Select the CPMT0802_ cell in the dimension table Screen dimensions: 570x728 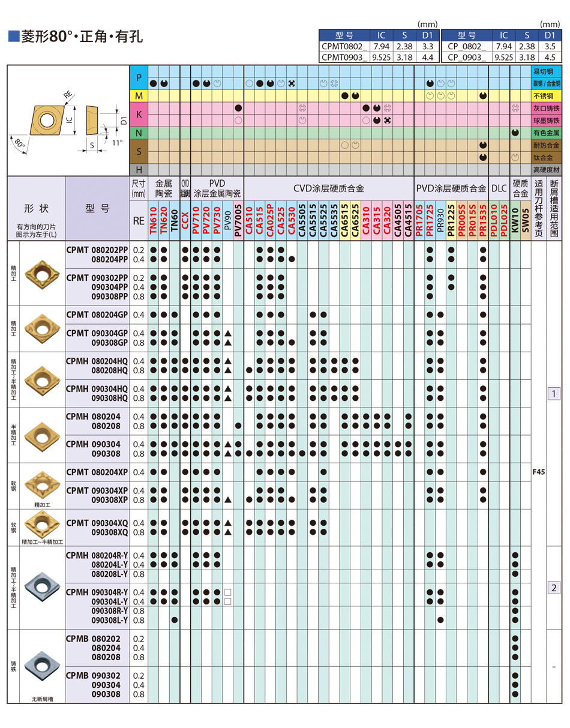point(343,46)
